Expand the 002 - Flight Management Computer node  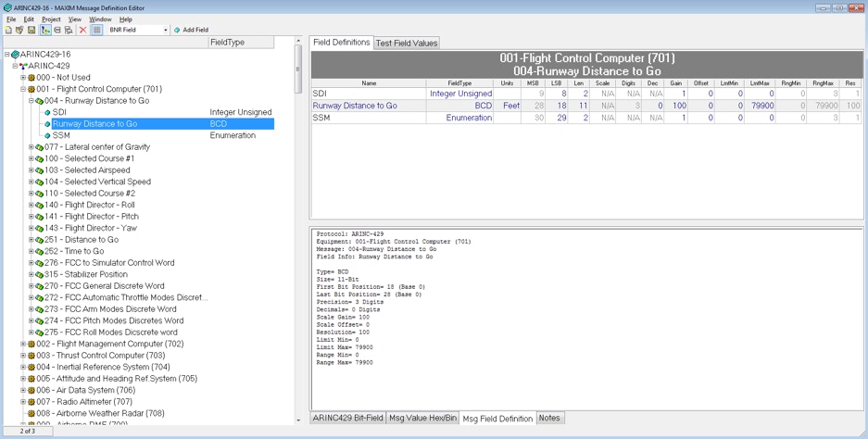[23, 344]
